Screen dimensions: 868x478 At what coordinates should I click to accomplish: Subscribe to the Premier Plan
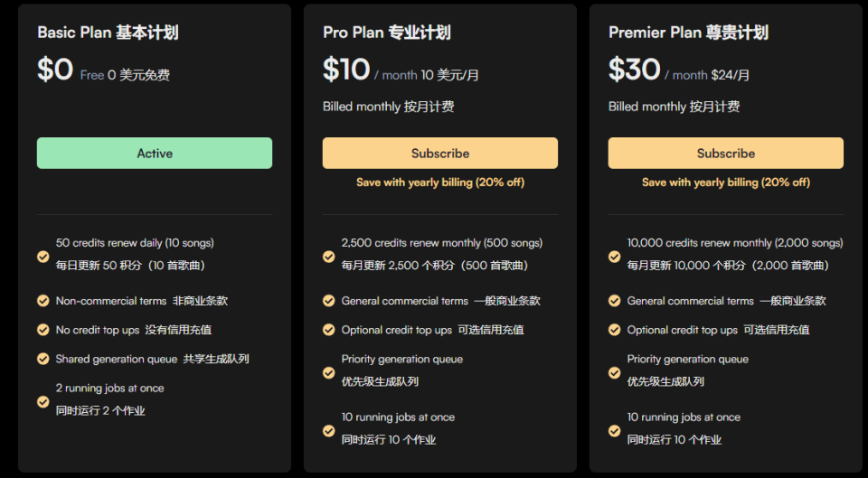(x=726, y=154)
